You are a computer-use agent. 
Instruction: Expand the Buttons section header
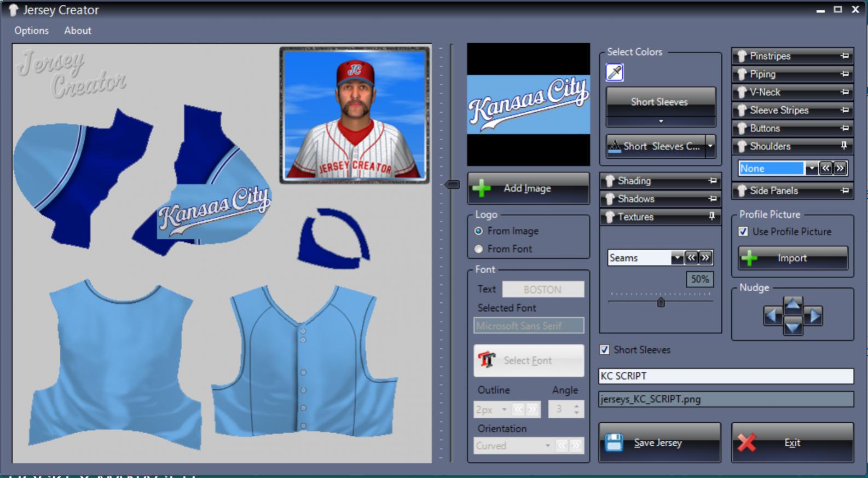tap(792, 128)
